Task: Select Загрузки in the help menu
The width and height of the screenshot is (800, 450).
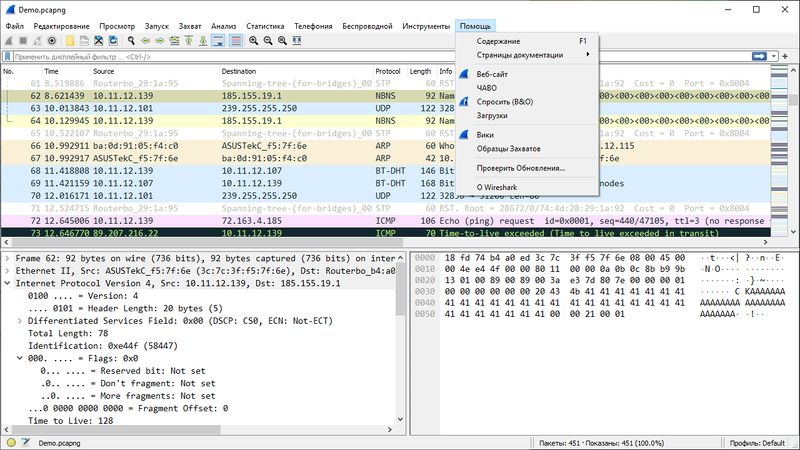Action: click(x=527, y=115)
